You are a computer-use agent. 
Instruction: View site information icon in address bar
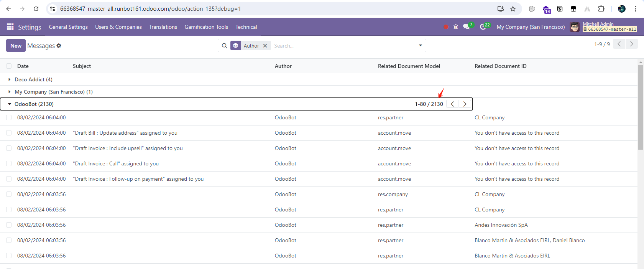click(x=53, y=9)
